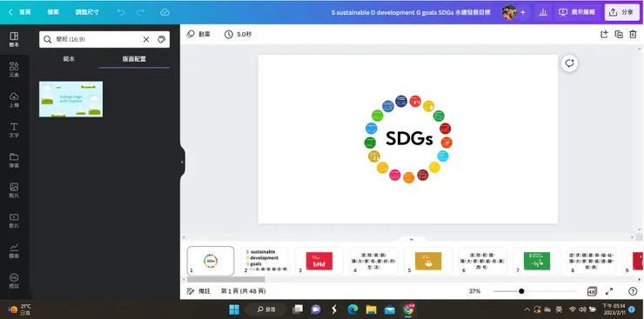
Task: Open the grid view icon showing 48
Action: [x=592, y=291]
